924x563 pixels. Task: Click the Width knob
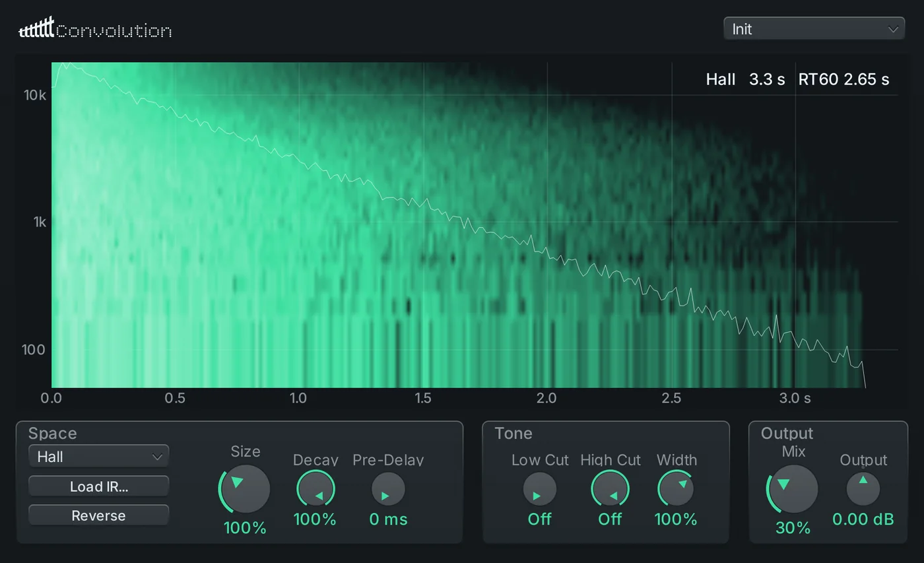pyautogui.click(x=676, y=490)
